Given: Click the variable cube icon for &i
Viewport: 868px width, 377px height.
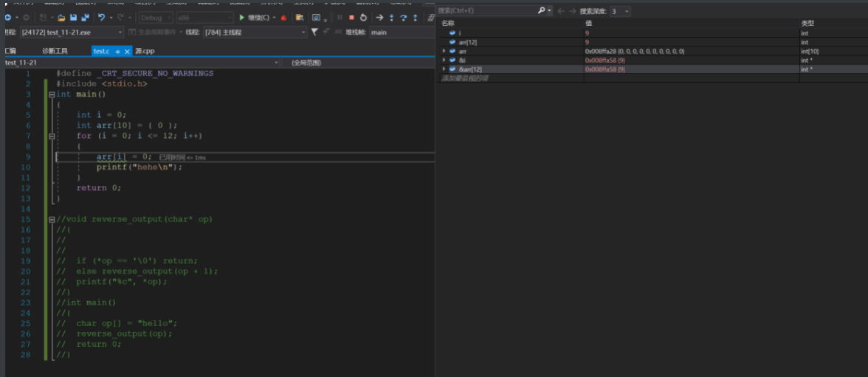Looking at the screenshot, I should point(453,60).
